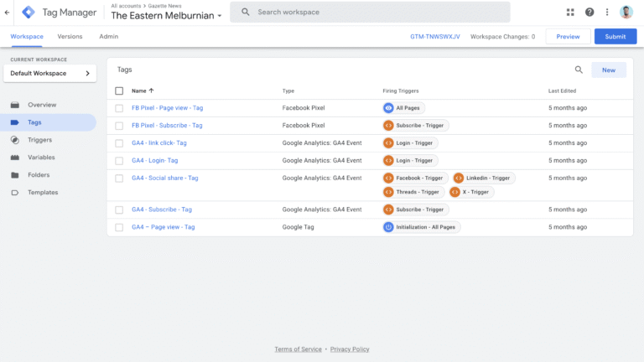
Task: Expand the Default Workspace selector
Action: 49,74
